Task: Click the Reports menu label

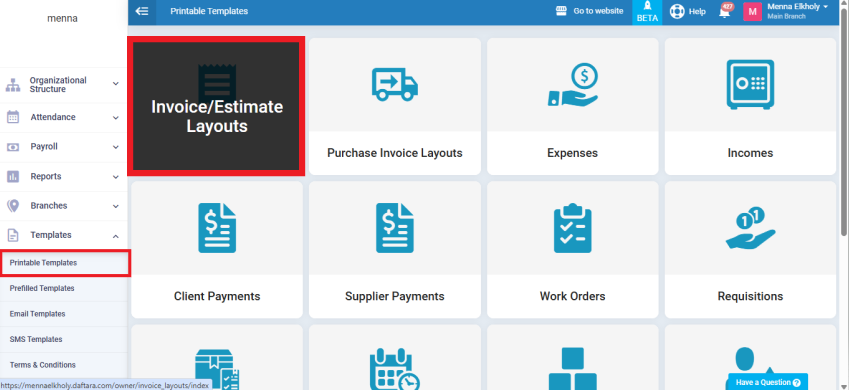Action: pos(45,177)
